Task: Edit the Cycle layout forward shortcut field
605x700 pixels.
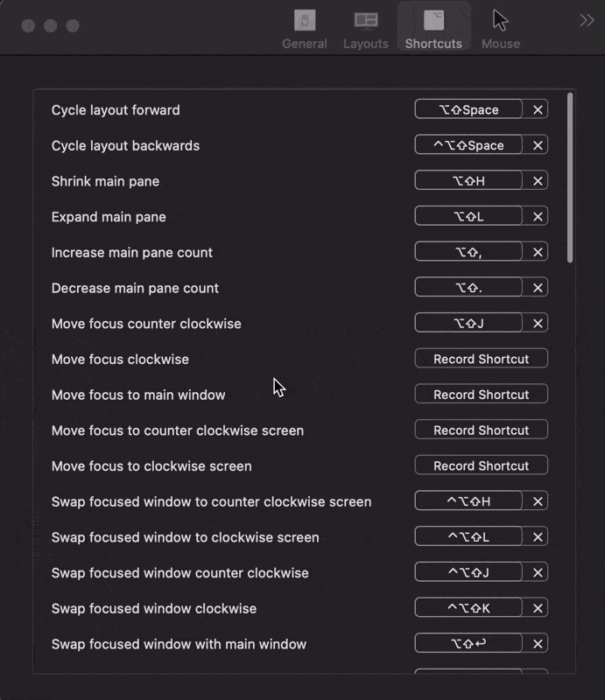Action: point(469,109)
